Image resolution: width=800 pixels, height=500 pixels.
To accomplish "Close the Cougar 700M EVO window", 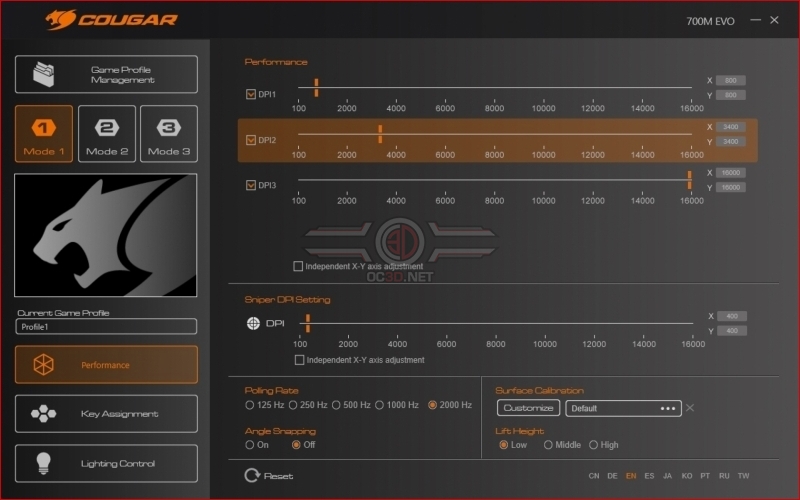I will tap(774, 20).
